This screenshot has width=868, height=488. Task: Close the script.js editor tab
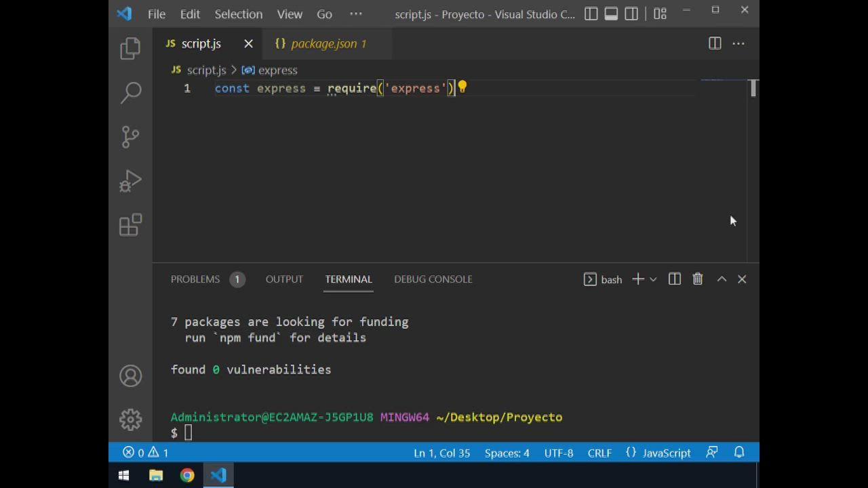pos(248,43)
